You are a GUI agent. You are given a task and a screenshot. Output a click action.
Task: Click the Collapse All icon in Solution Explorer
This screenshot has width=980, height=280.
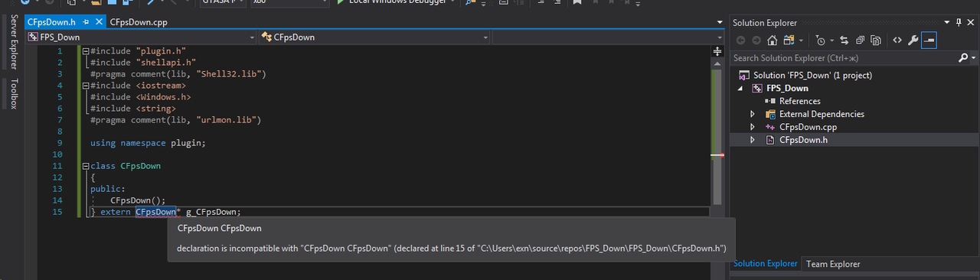coord(860,41)
